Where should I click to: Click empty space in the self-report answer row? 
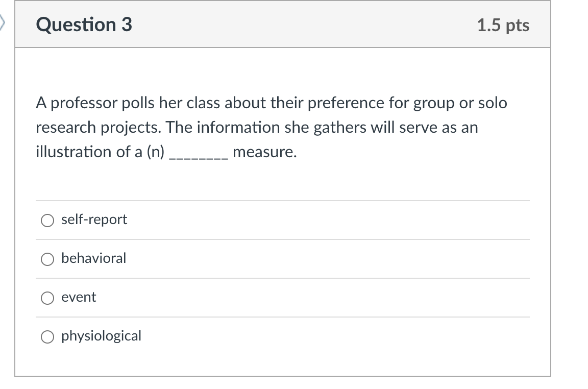click(326, 220)
